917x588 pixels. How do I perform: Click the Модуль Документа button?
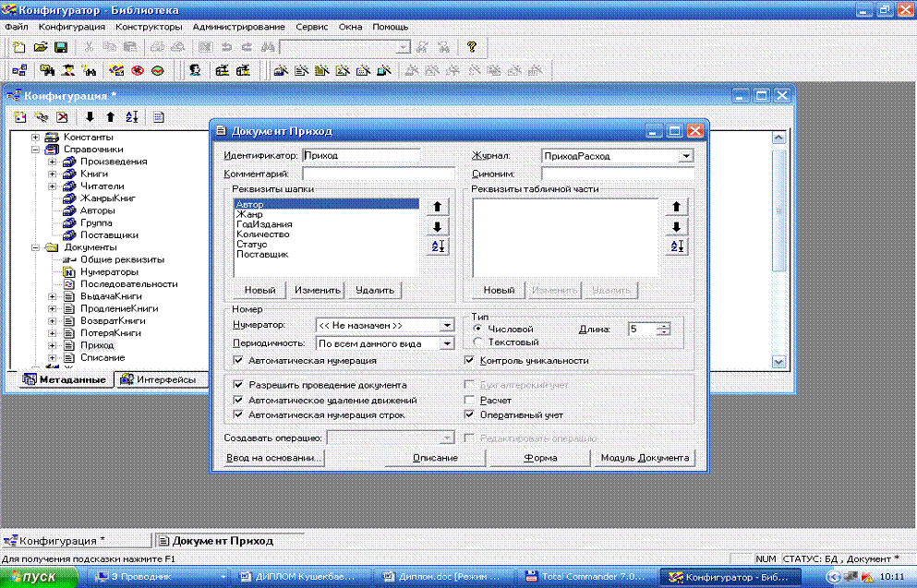coord(644,458)
